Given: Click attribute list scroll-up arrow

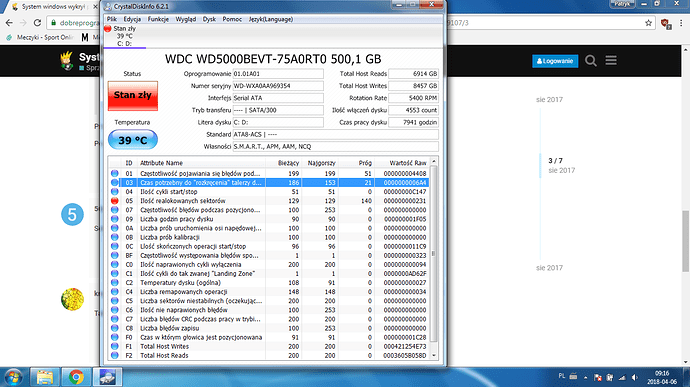Looking at the screenshot, I should click(434, 162).
